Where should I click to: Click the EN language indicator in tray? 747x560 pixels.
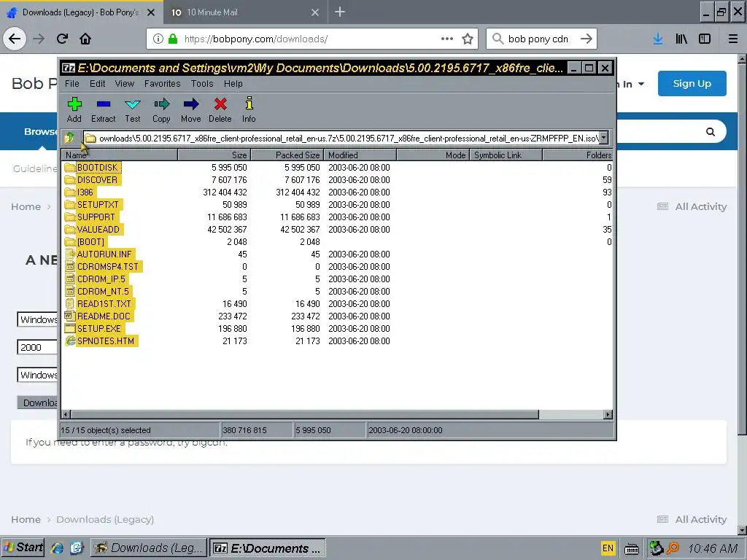point(608,548)
